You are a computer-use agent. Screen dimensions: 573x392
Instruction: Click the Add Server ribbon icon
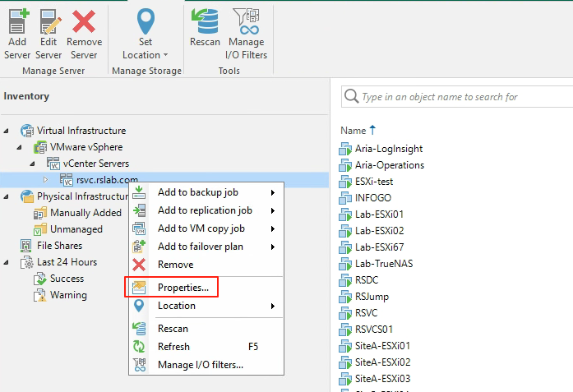[x=18, y=21]
